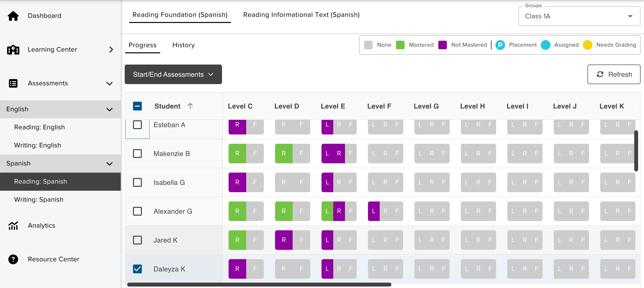The height and width of the screenshot is (288, 644).
Task: Open Writing: Spanish in sidebar
Action: [x=60, y=200]
